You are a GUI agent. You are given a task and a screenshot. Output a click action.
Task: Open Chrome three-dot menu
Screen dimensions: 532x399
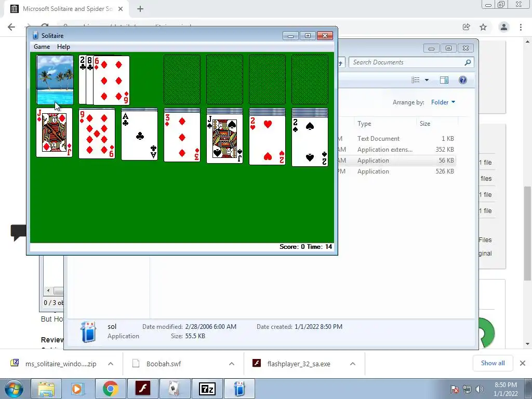pos(521,27)
